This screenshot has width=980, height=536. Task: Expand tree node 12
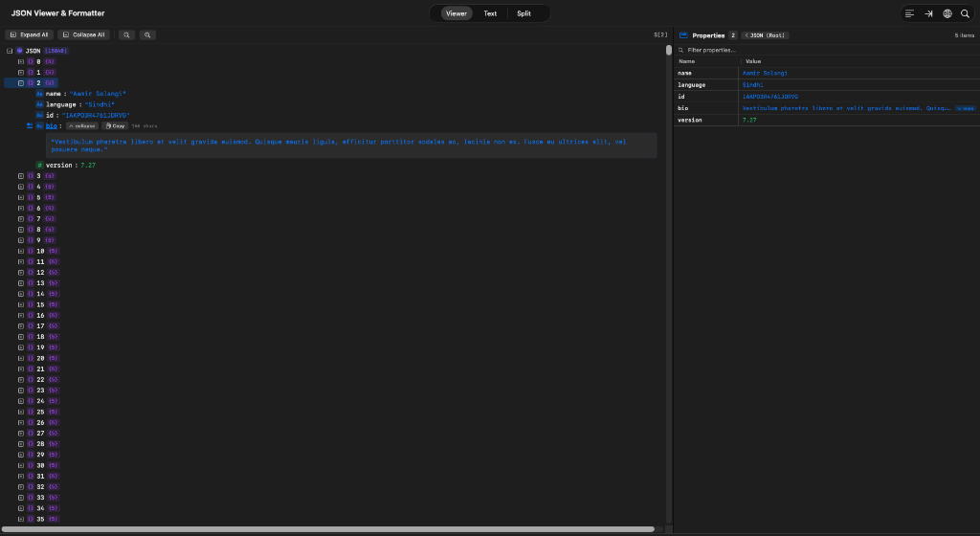pyautogui.click(x=21, y=273)
